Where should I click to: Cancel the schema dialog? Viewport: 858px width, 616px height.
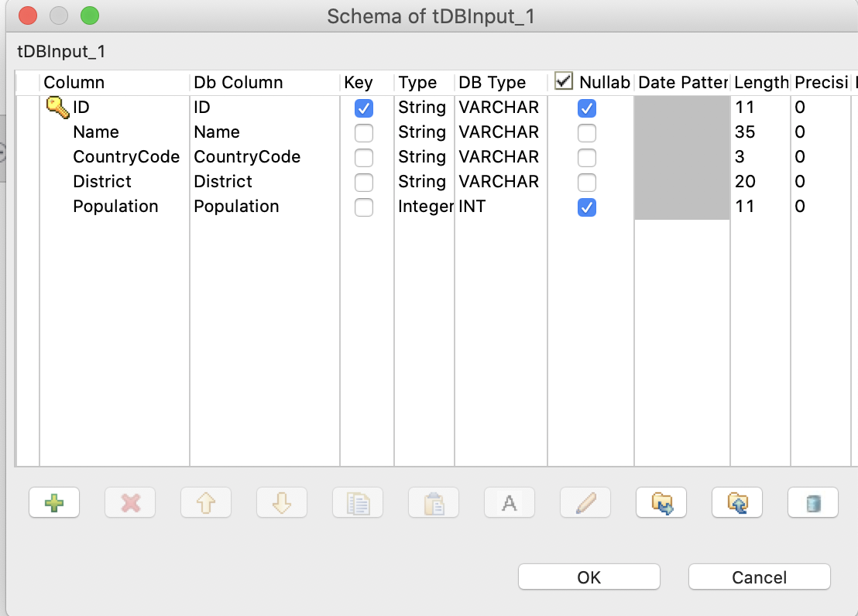pos(759,577)
